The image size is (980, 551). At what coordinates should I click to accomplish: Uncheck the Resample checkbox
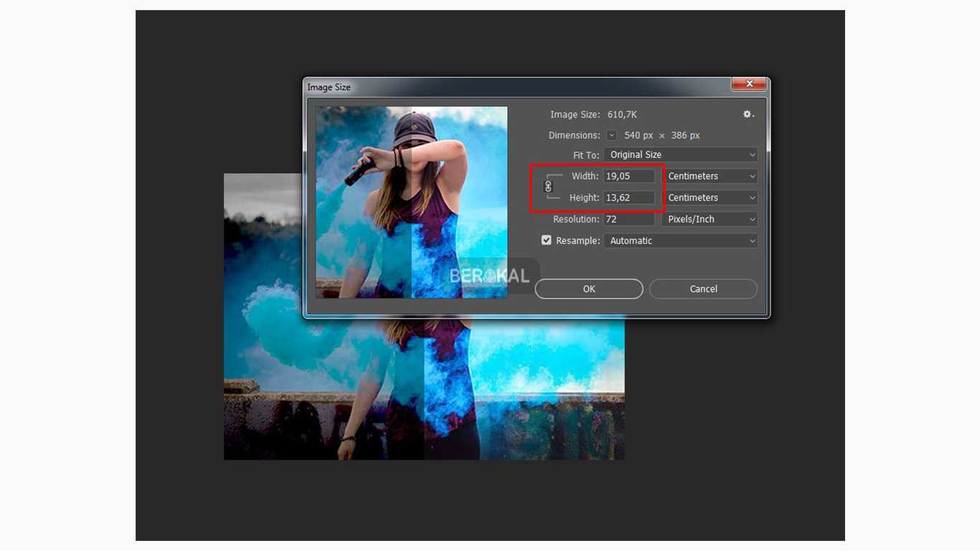[x=547, y=240]
